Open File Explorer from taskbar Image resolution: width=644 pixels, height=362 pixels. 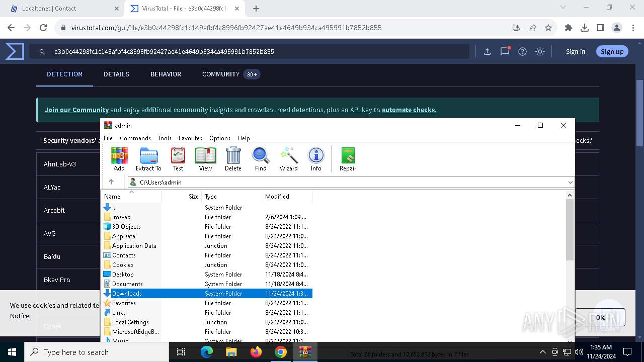[231, 352]
